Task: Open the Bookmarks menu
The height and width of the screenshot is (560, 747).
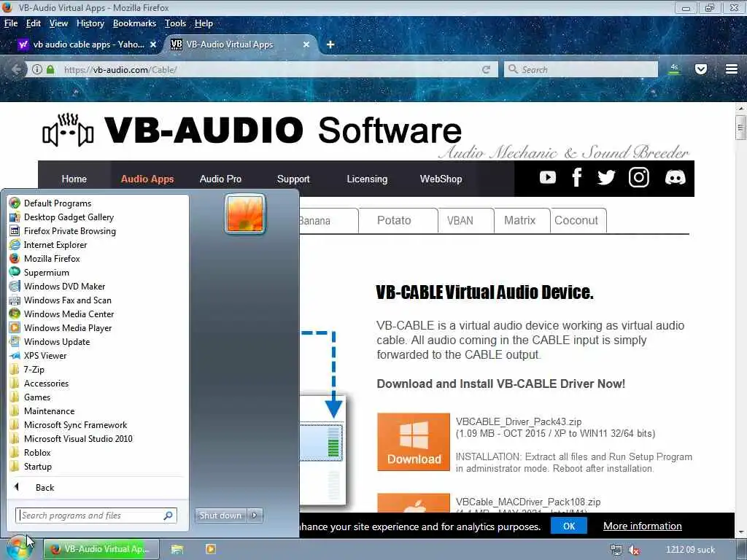Action: pos(134,23)
